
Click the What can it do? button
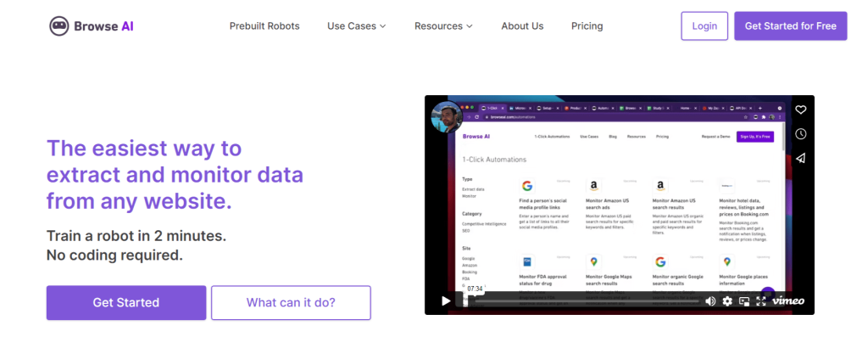(291, 303)
